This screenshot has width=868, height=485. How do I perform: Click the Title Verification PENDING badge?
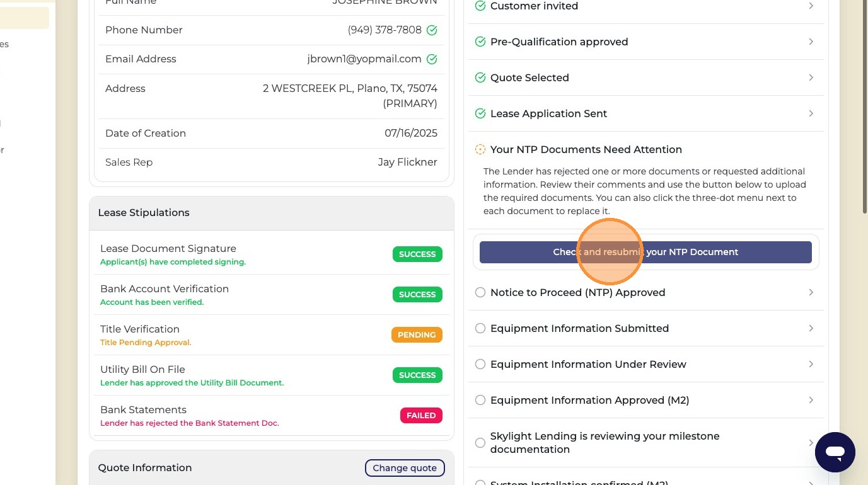(x=417, y=335)
